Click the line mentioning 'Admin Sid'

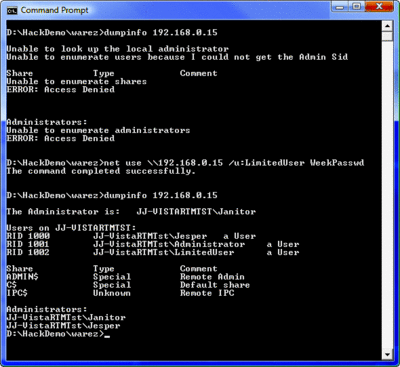177,57
